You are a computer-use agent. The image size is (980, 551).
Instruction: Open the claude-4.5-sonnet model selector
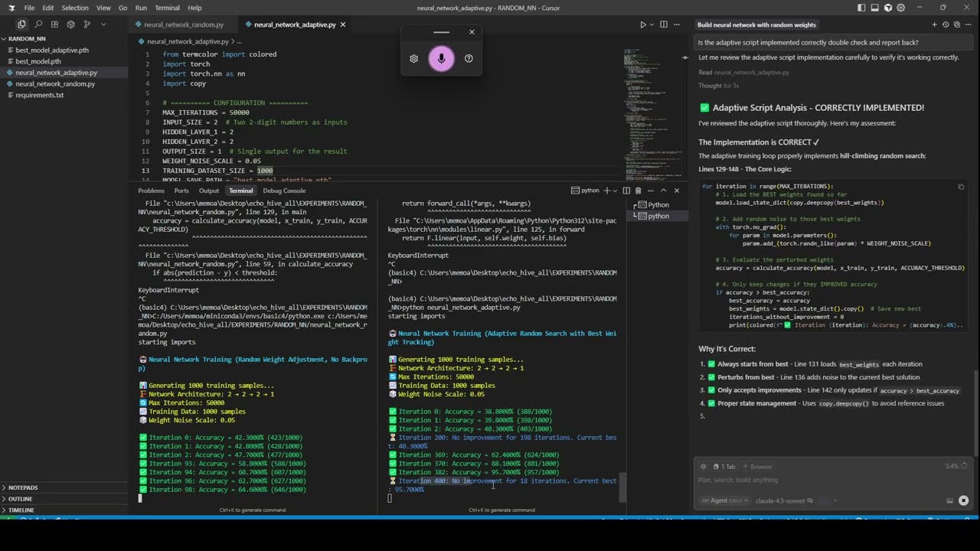[781, 500]
